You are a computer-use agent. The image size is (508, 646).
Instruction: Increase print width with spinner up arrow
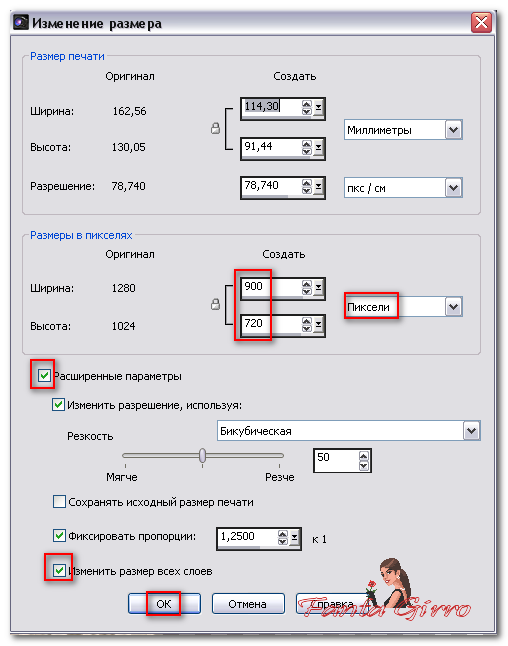[x=307, y=104]
